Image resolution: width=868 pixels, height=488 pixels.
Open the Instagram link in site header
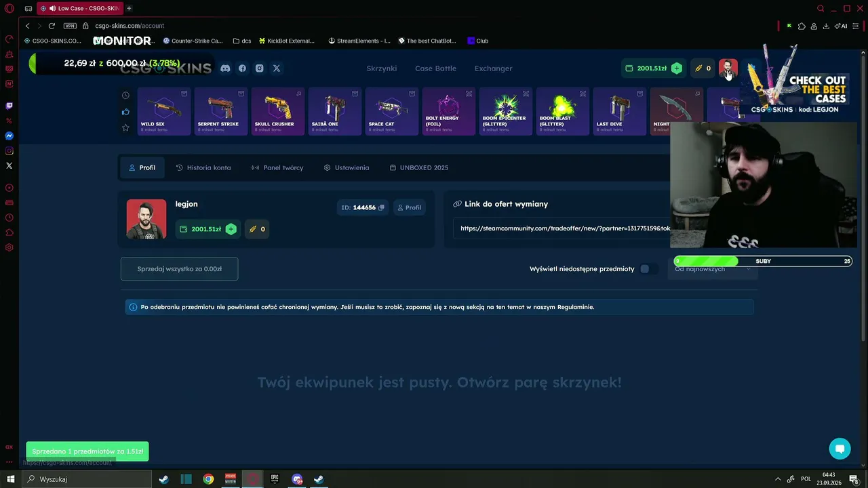point(259,68)
